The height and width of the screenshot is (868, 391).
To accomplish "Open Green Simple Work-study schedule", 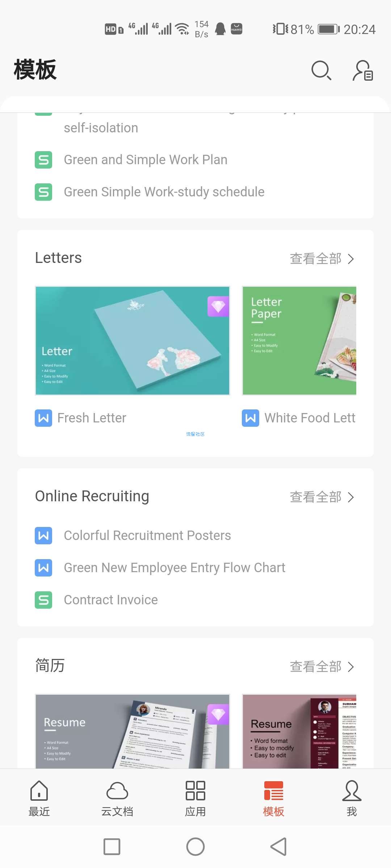I will click(164, 192).
